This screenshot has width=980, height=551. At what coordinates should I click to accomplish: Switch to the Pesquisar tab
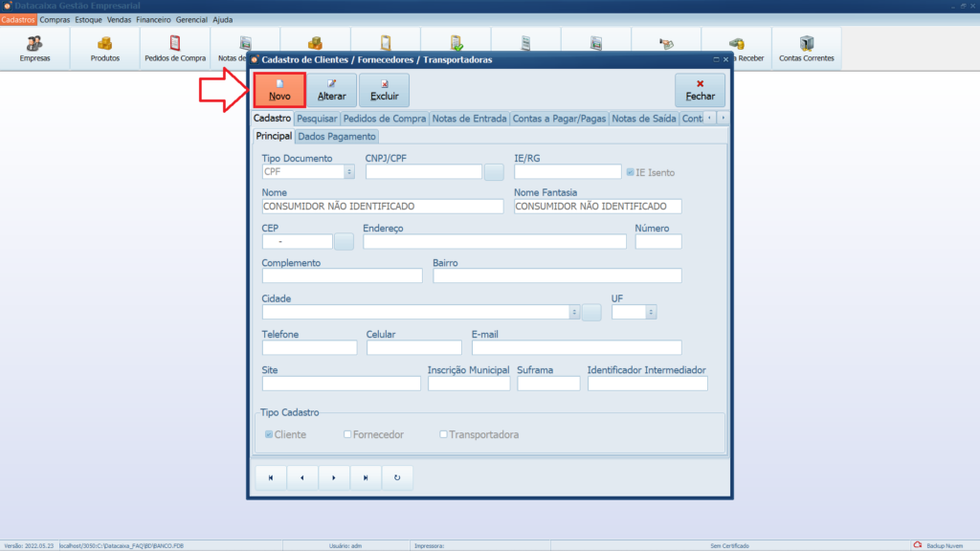317,119
